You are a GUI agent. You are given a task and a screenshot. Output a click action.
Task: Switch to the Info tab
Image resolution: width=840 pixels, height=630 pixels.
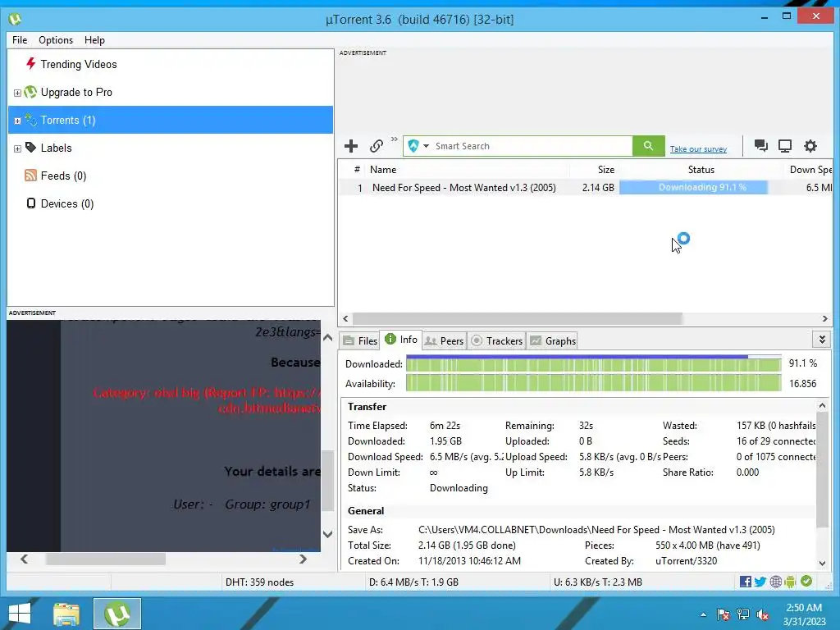[401, 339]
